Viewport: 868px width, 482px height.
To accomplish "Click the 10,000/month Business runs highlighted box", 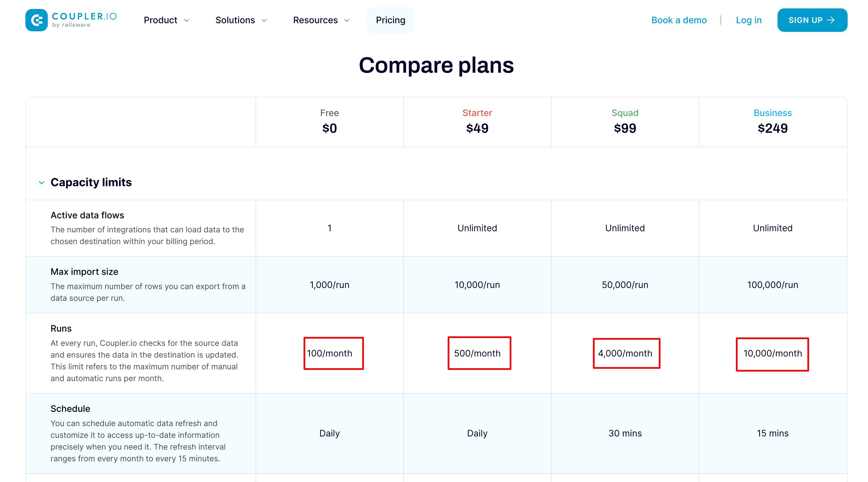I will coord(772,353).
